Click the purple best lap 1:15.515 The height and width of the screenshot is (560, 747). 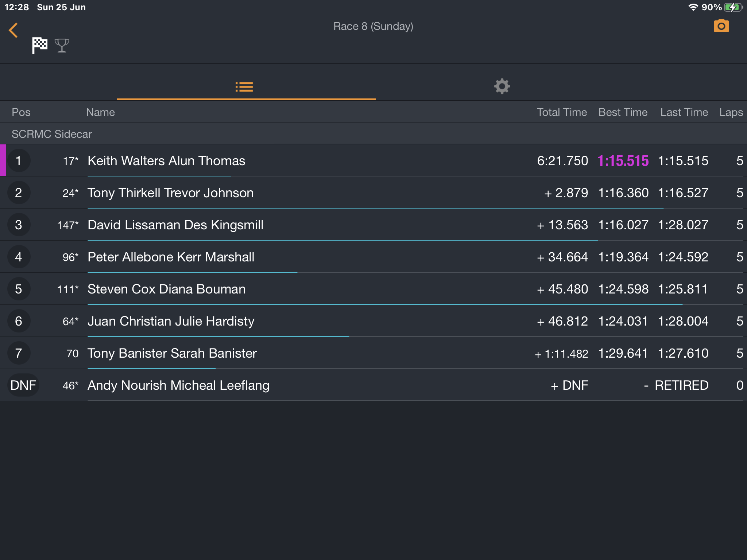click(x=623, y=161)
